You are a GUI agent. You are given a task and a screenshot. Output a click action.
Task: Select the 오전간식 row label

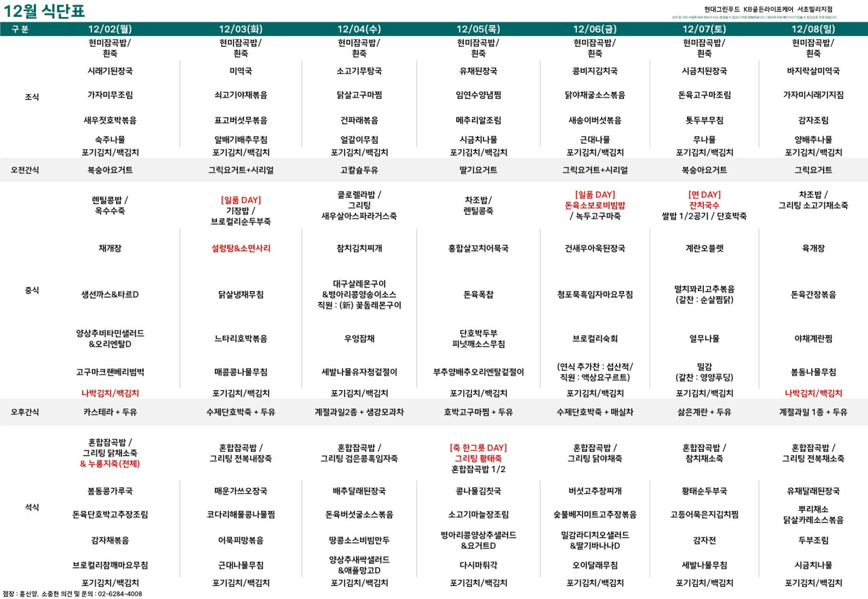[25, 170]
